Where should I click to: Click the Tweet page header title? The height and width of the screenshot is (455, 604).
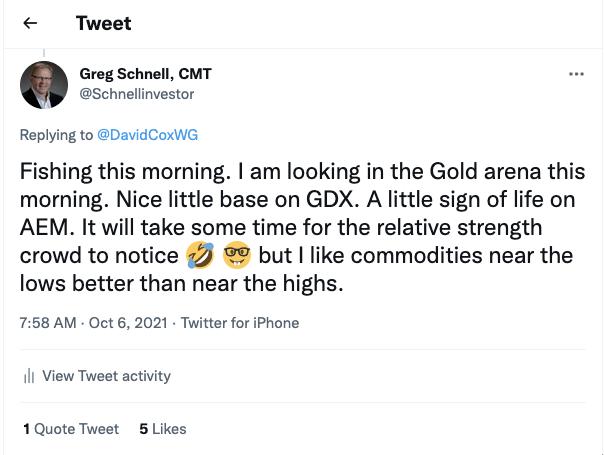(x=103, y=24)
